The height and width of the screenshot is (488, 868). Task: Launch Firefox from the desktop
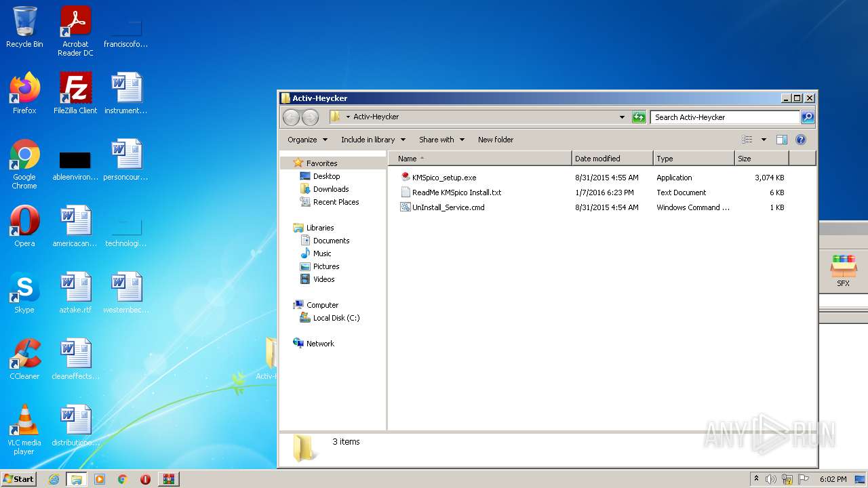pyautogui.click(x=24, y=94)
